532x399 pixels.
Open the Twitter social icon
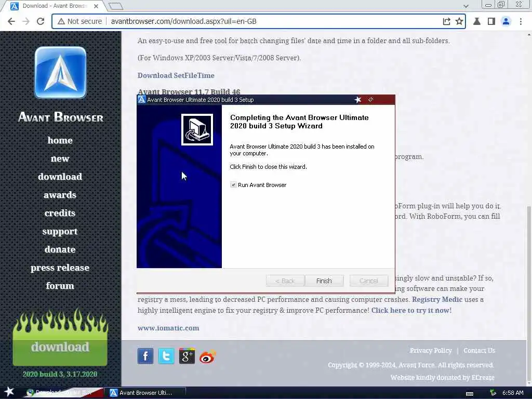point(166,356)
